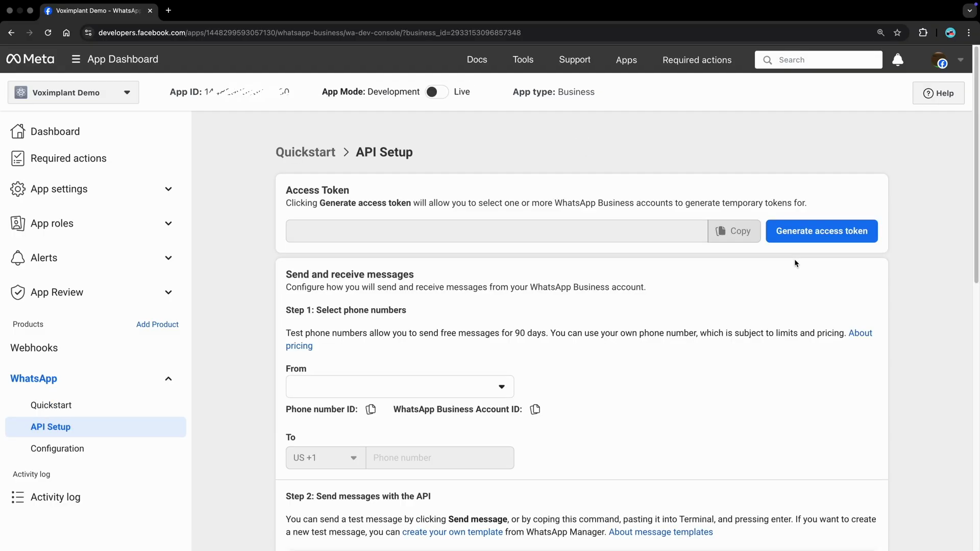This screenshot has width=980, height=551.
Task: Select the Alerts bell icon in sidebar
Action: [18, 258]
